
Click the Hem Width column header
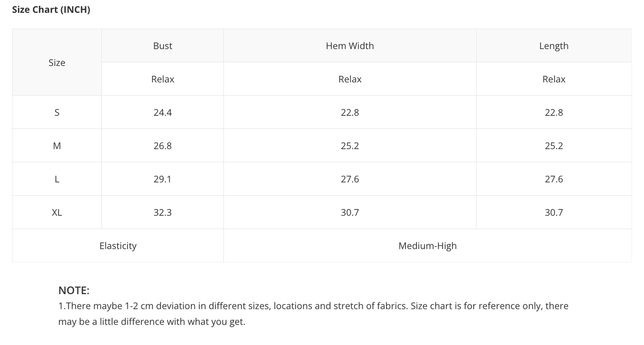pos(350,45)
